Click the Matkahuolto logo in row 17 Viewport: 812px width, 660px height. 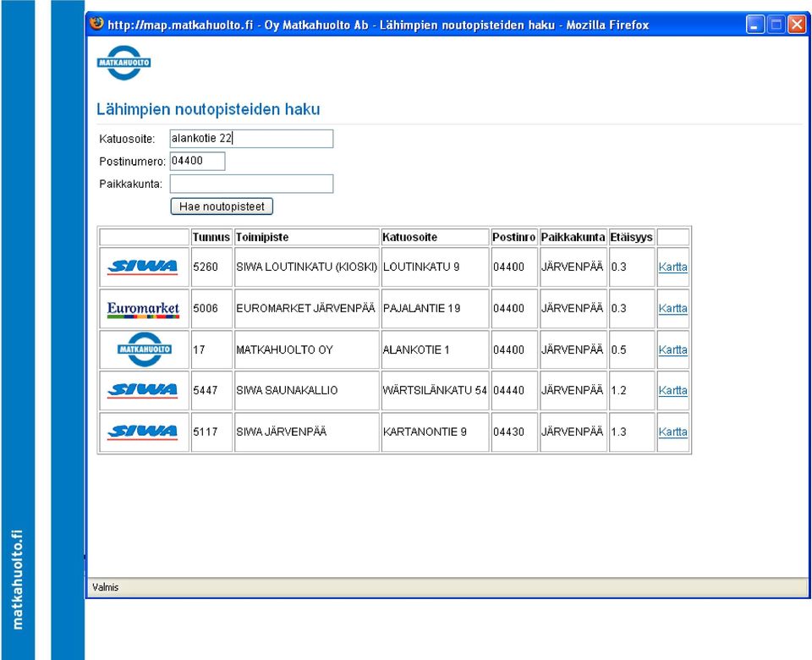[144, 349]
